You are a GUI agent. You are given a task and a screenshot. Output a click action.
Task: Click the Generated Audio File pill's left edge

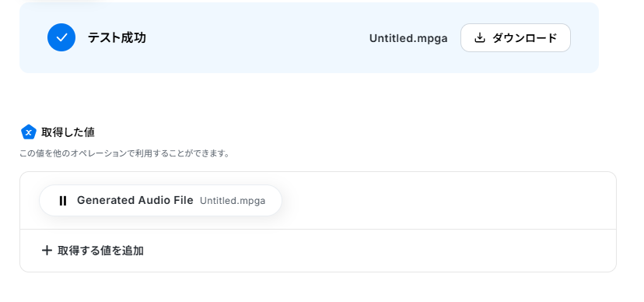pyautogui.click(x=41, y=201)
